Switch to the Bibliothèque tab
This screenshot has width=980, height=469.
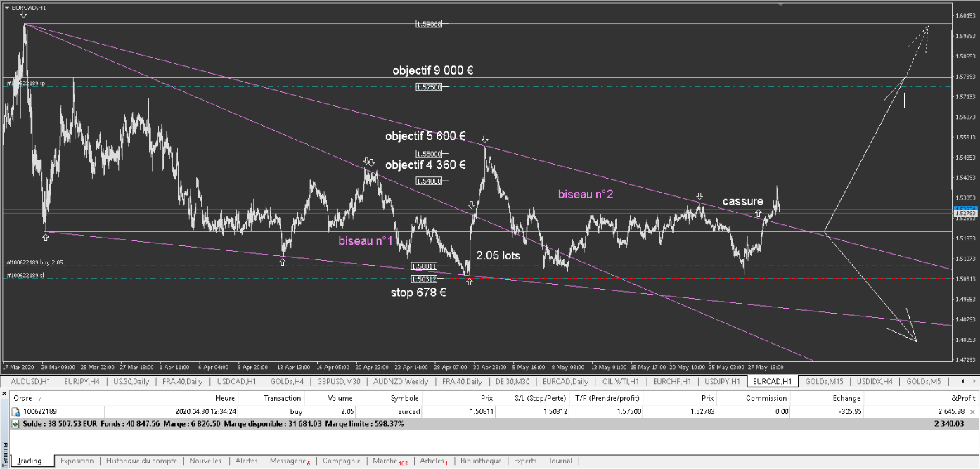point(481,461)
